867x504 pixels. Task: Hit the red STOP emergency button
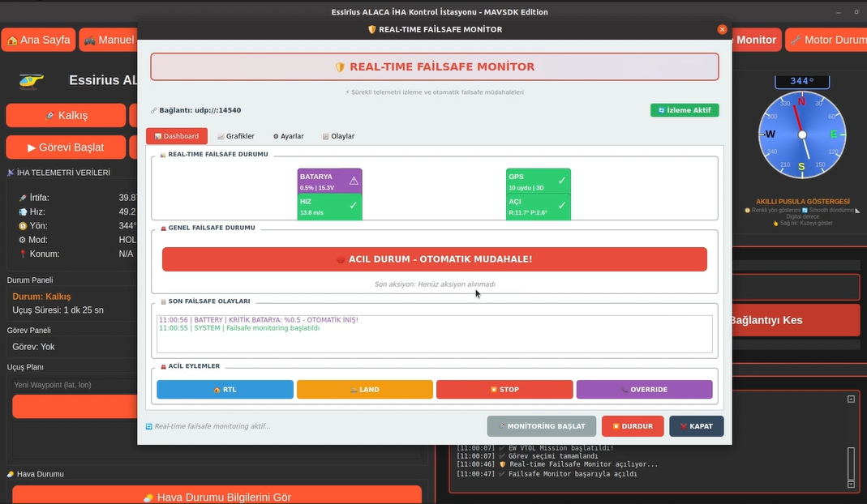504,390
